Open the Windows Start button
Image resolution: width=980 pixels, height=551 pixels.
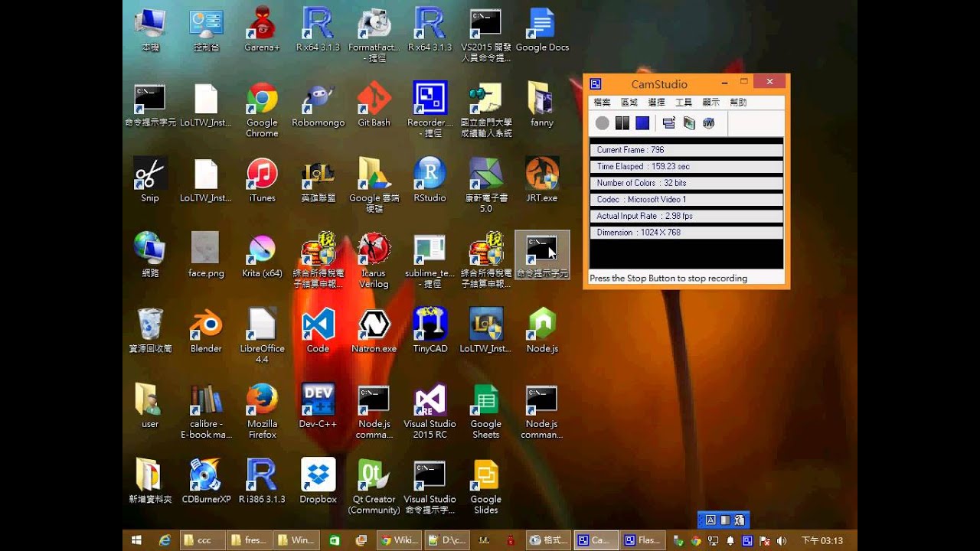136,540
